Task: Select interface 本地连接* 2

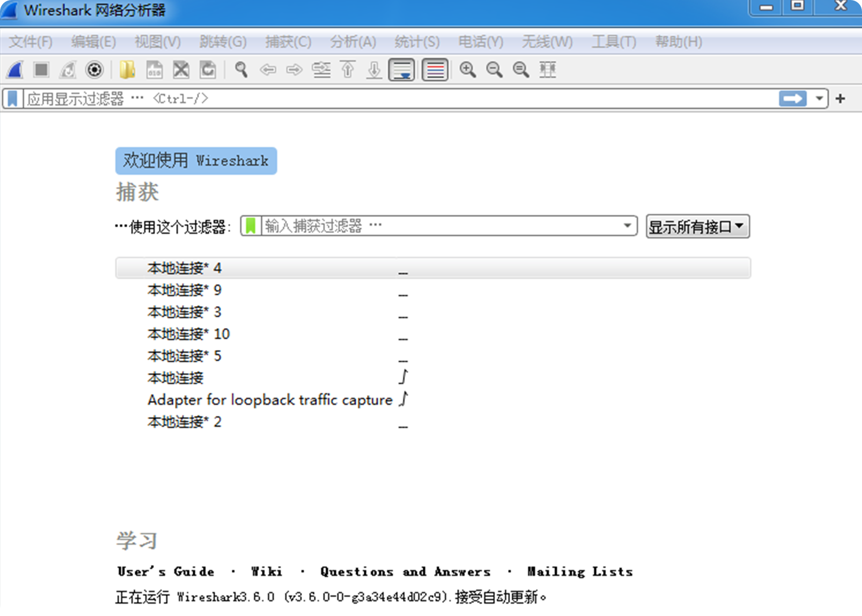Action: [x=433, y=422]
